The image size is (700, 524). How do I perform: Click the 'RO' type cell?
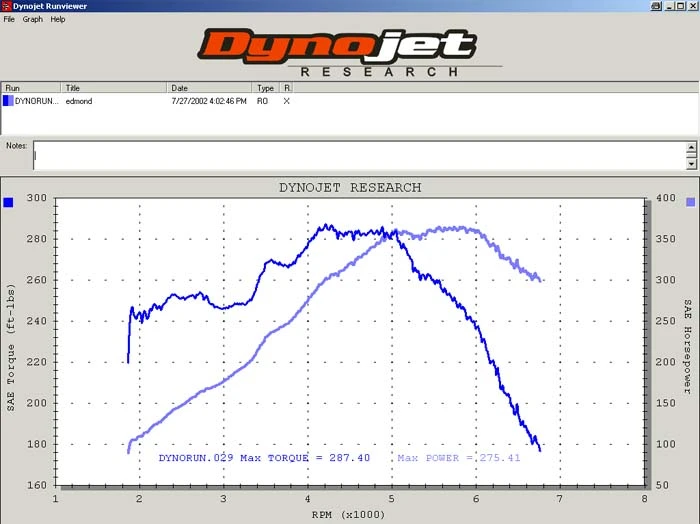coord(262,101)
